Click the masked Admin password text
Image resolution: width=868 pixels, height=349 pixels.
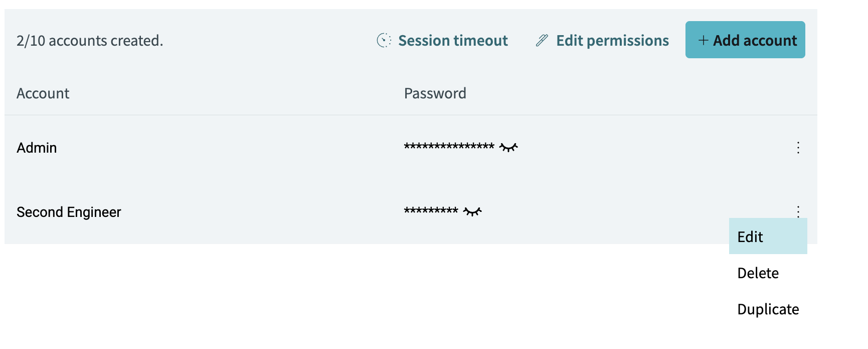449,146
